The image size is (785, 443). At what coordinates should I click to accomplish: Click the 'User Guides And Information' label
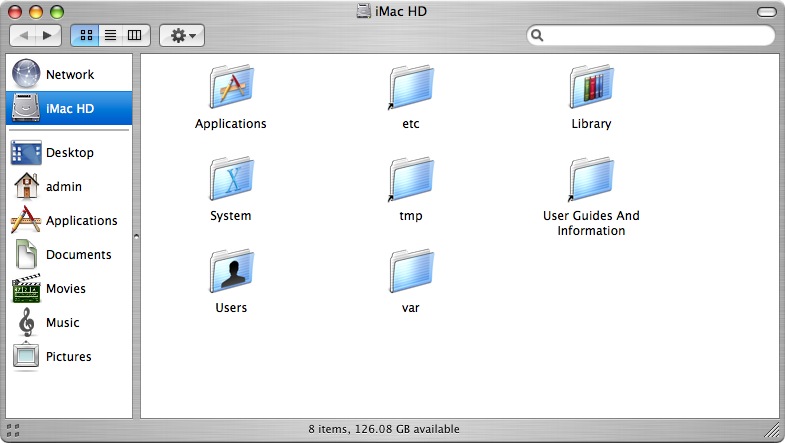591,223
